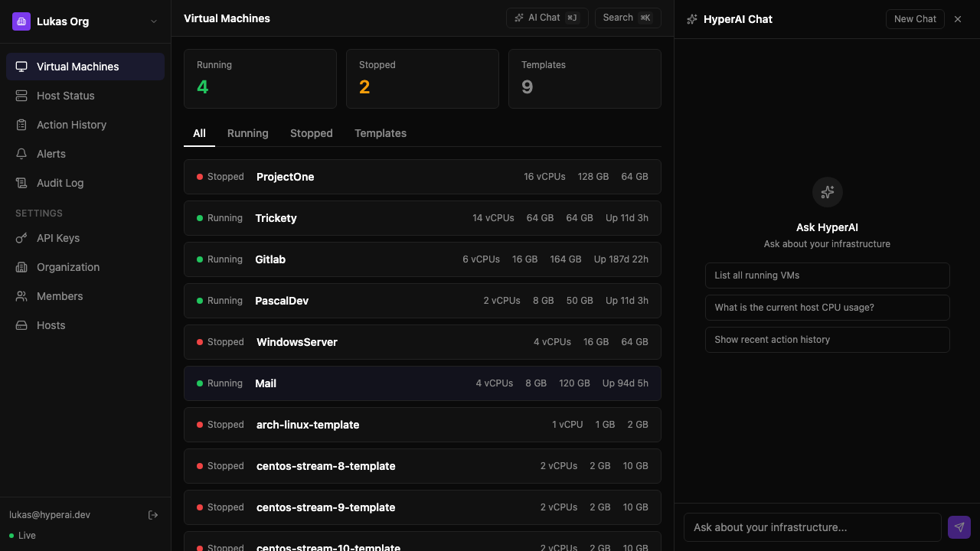Send message with the paper plane icon

[x=959, y=527]
